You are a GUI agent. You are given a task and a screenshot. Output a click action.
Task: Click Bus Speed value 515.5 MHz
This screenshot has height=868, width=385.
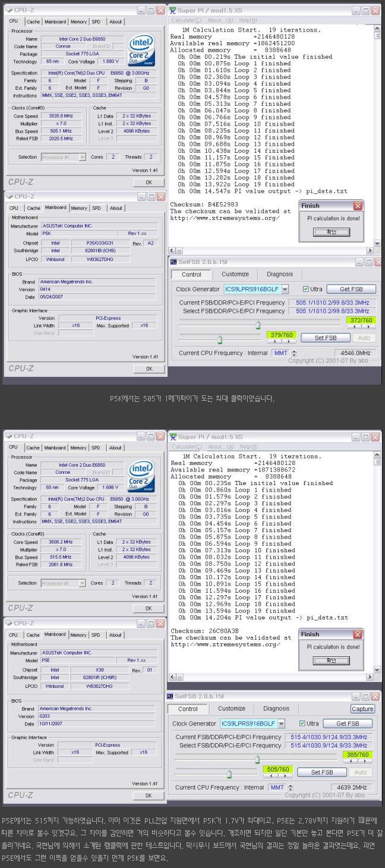pyautogui.click(x=60, y=557)
